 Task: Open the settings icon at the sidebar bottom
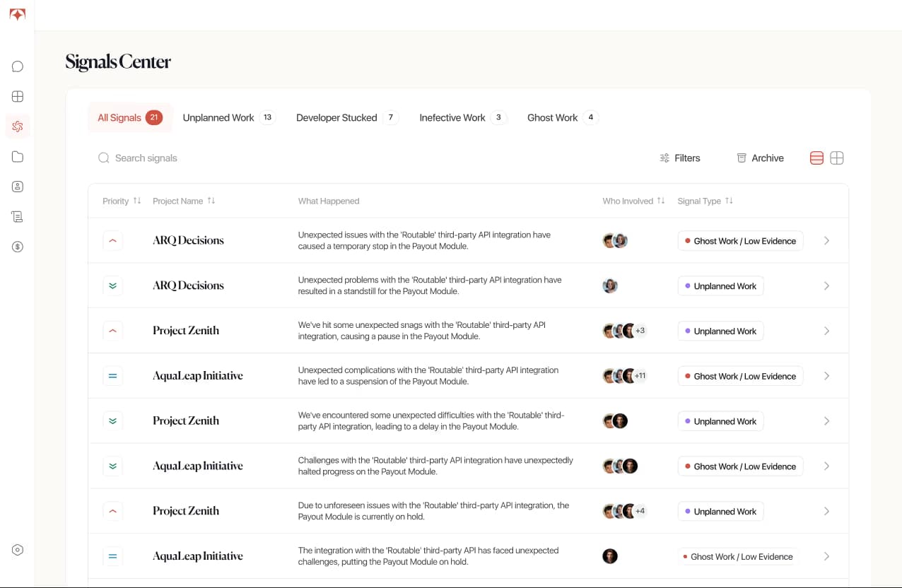pos(18,550)
